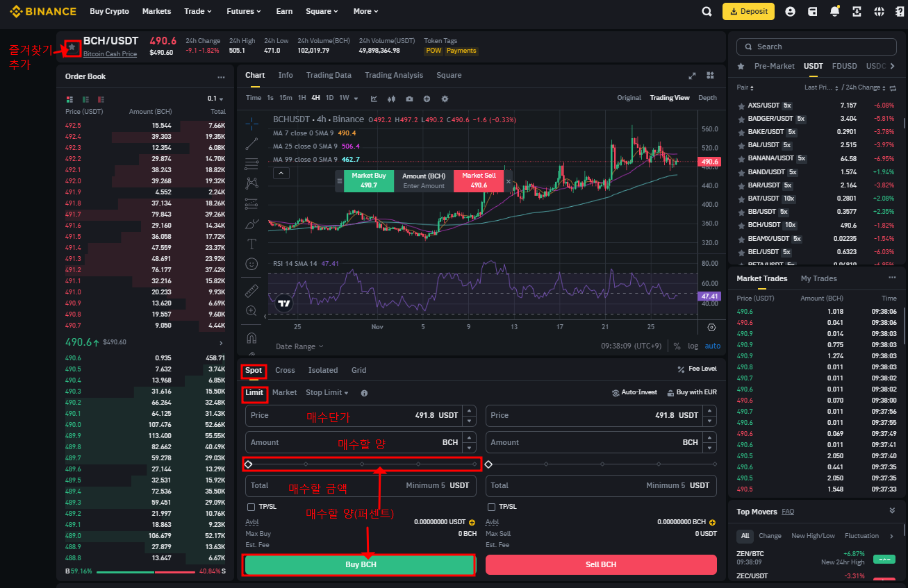Show only buy orders in order book

pyautogui.click(x=85, y=99)
